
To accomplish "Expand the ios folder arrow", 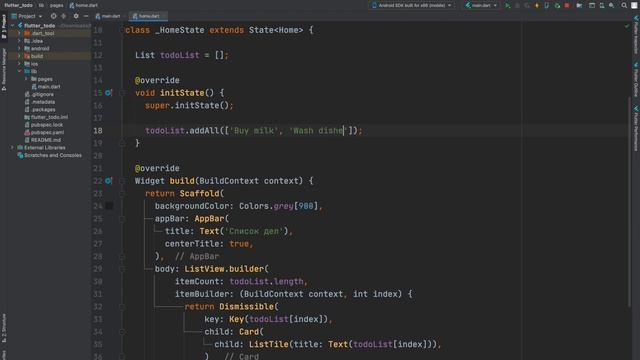I will (x=19, y=64).
